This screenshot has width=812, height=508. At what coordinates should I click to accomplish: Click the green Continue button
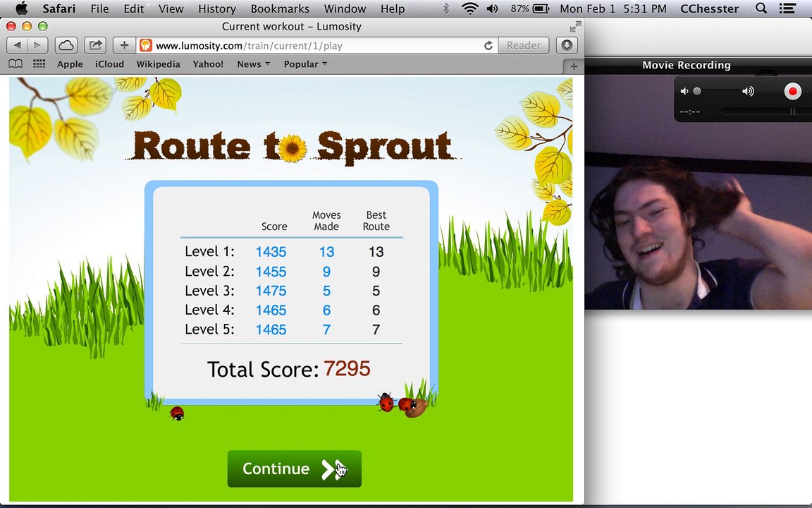[x=294, y=468]
